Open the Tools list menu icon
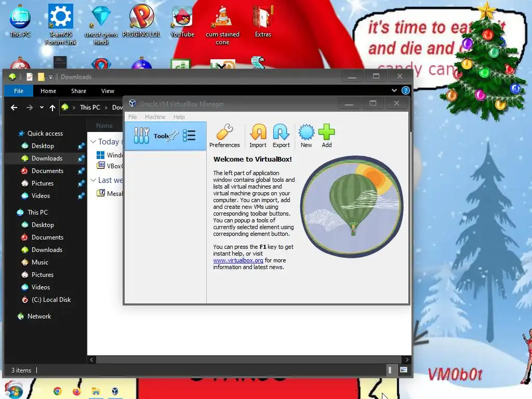This screenshot has width=532, height=399. tap(189, 136)
